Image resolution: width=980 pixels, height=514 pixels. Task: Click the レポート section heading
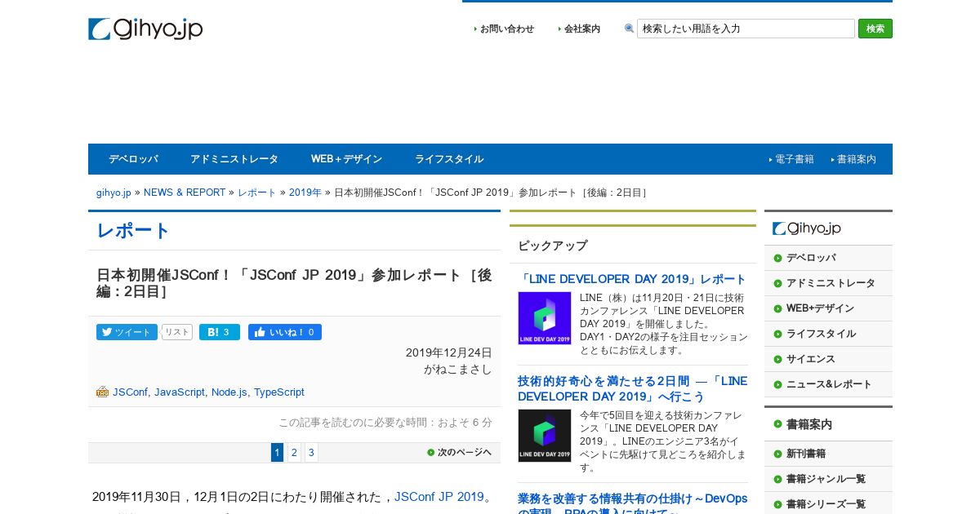tap(133, 231)
